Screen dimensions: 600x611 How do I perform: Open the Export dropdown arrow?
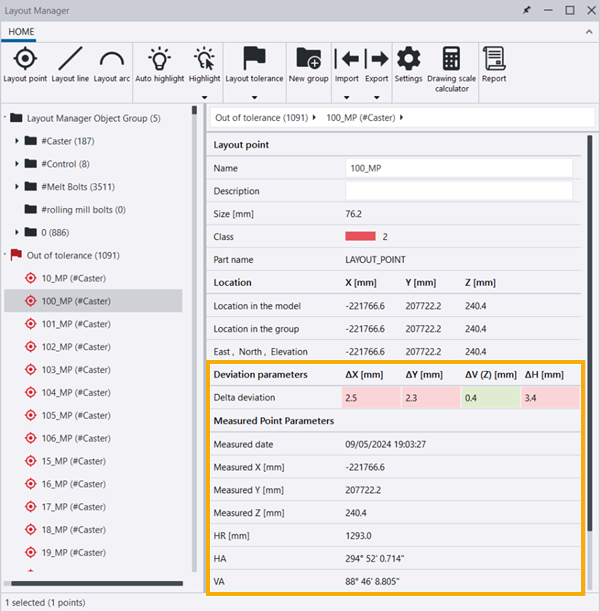pos(376,98)
